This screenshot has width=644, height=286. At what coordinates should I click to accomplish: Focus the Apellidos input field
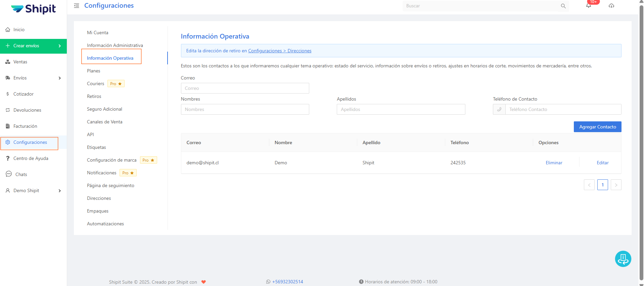coord(401,109)
